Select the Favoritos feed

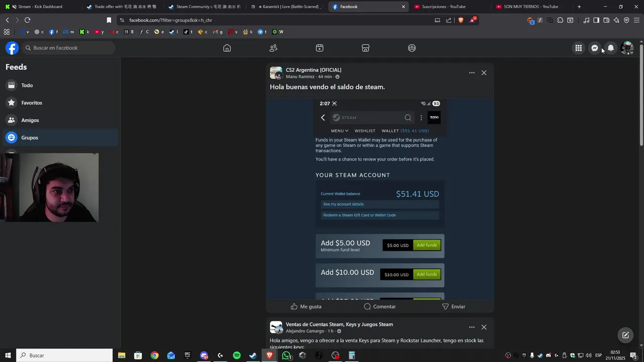tap(60, 103)
